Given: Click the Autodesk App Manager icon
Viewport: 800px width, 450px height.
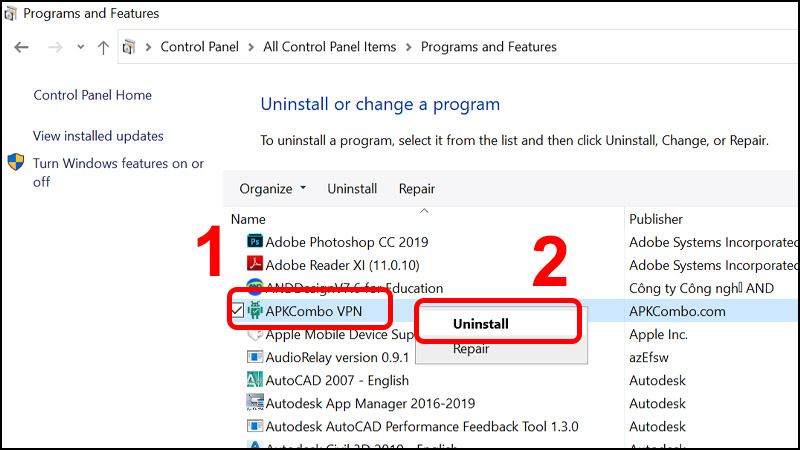Looking at the screenshot, I should [x=255, y=403].
